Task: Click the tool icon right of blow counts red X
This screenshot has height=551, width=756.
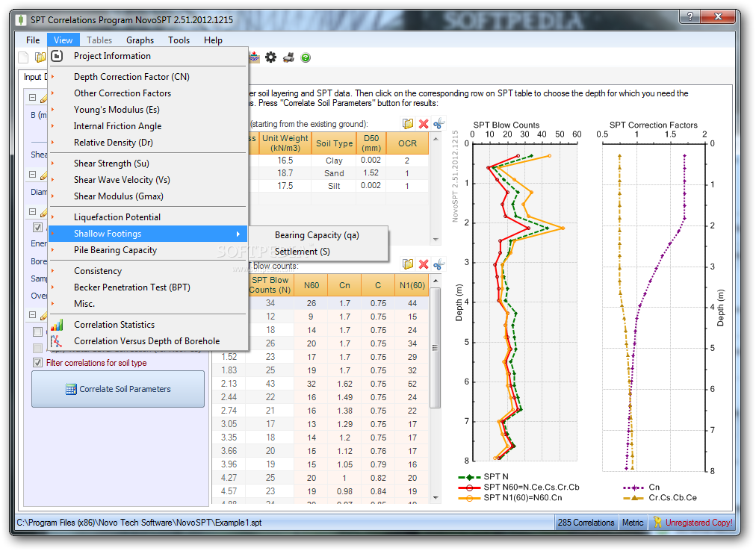Action: click(439, 264)
